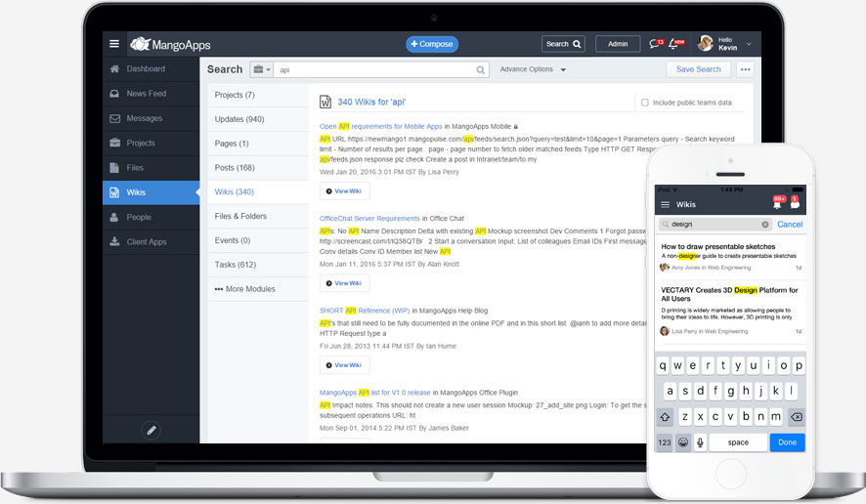
Task: Tap Done on phone keyboard
Action: click(x=787, y=442)
